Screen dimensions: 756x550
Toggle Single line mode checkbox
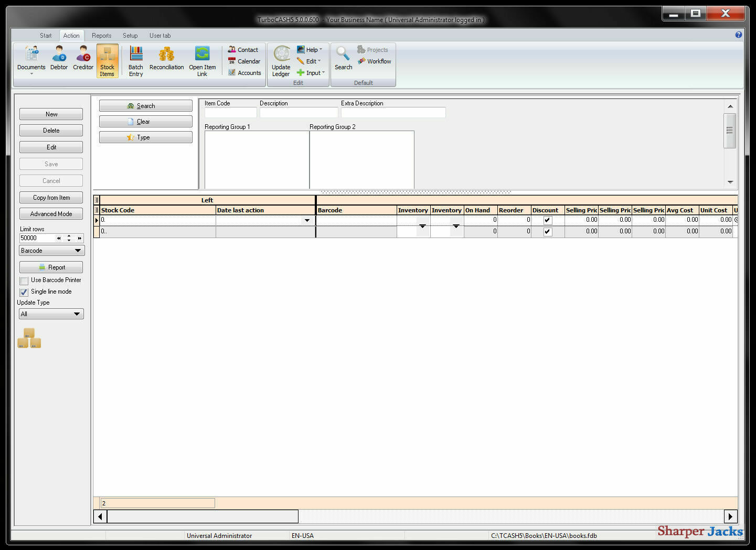pos(24,292)
